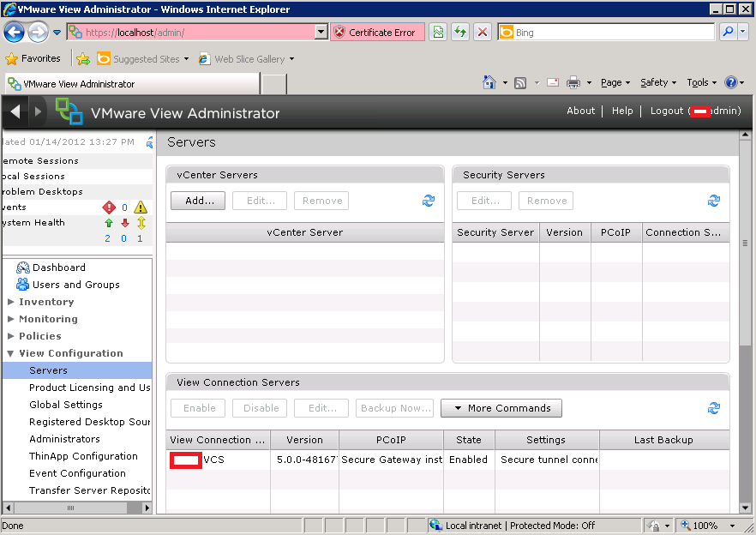Viewport: 756px width, 535px height.
Task: Open the Page menu
Action: pos(615,82)
